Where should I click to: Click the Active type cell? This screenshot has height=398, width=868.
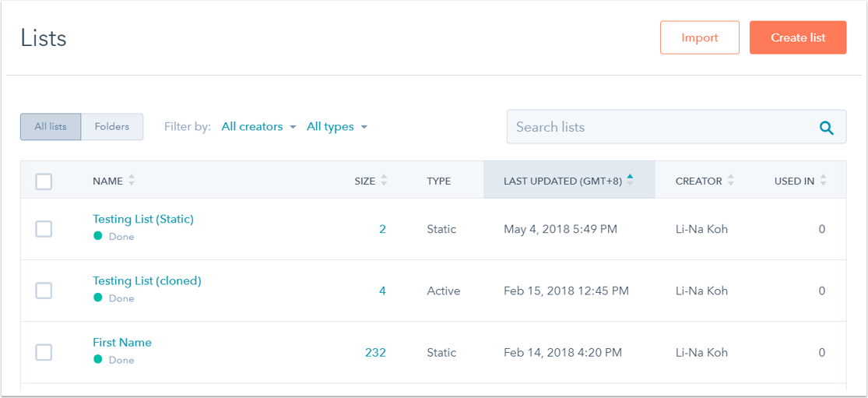tap(444, 291)
